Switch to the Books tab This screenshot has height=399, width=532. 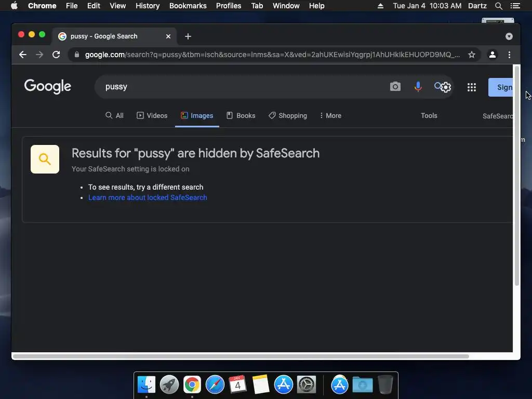tap(241, 116)
